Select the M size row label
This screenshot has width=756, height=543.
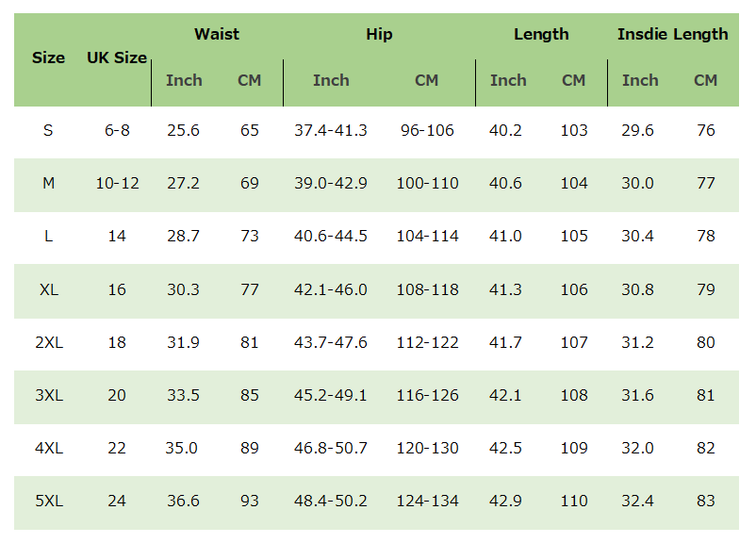point(49,183)
